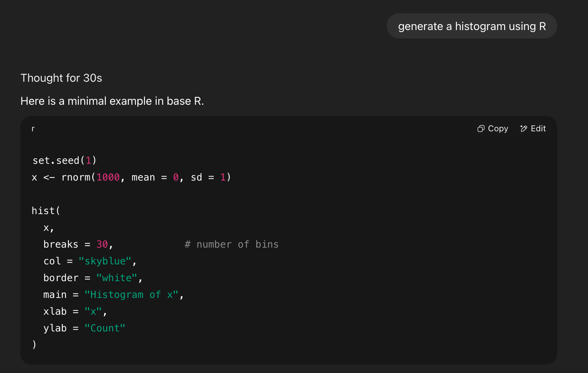Click the "hist(" function call line
588x373 pixels.
coord(46,211)
